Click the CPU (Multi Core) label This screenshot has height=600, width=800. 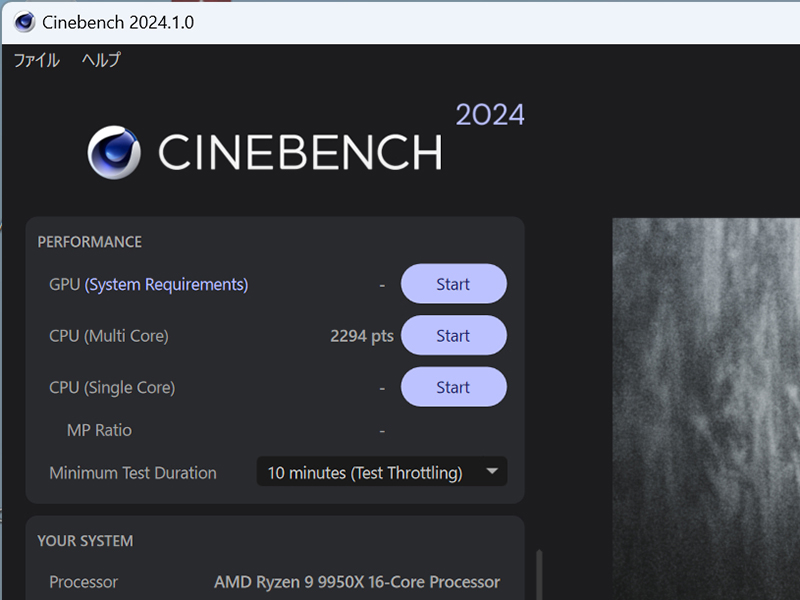pos(109,336)
